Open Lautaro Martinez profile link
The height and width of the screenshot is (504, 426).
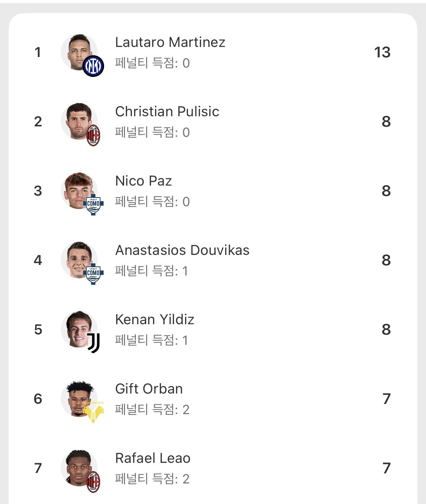(x=170, y=42)
